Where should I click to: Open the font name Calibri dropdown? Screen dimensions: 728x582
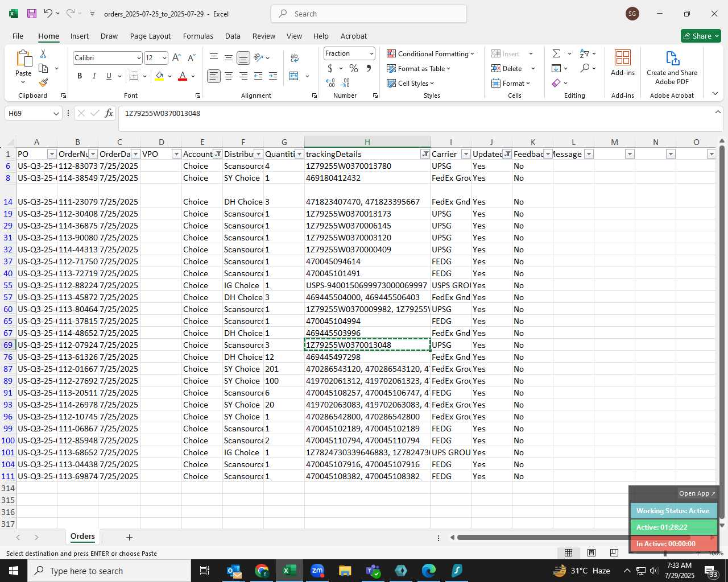coord(138,58)
